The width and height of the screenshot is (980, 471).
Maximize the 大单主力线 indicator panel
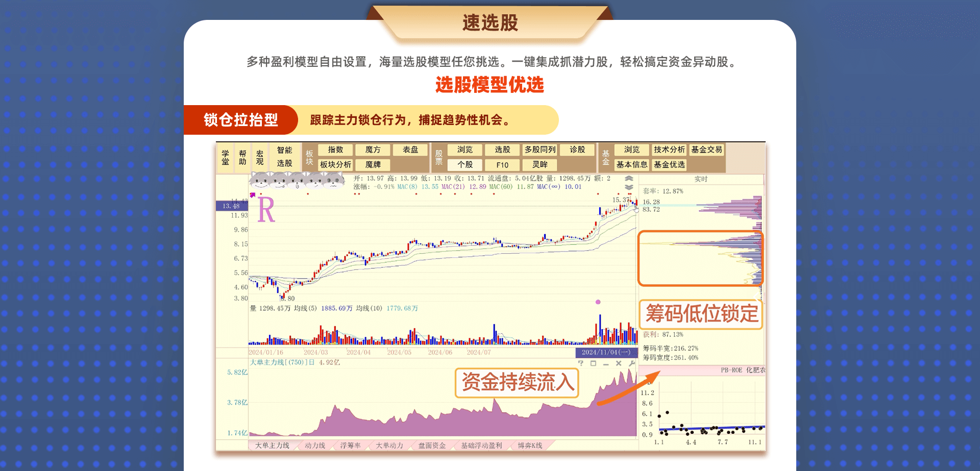pyautogui.click(x=593, y=363)
